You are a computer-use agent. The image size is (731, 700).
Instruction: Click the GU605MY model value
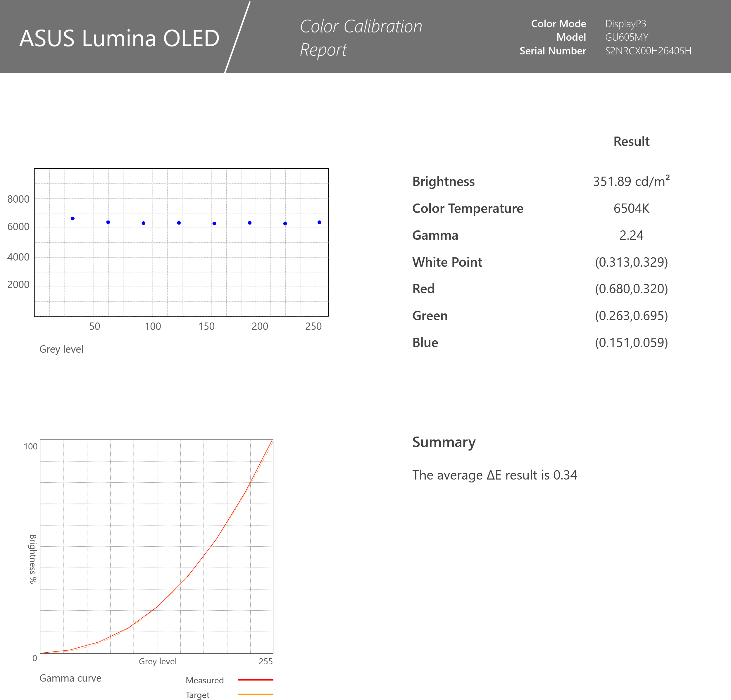click(627, 37)
